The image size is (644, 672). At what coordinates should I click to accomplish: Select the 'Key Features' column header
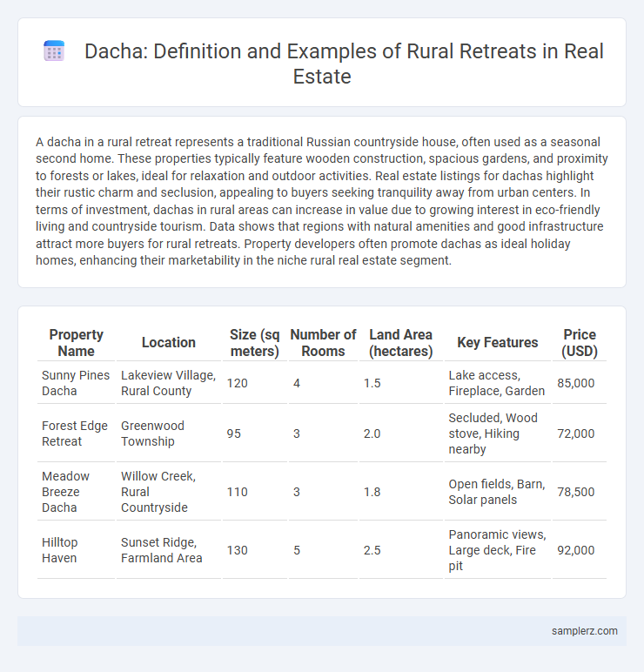(x=498, y=342)
